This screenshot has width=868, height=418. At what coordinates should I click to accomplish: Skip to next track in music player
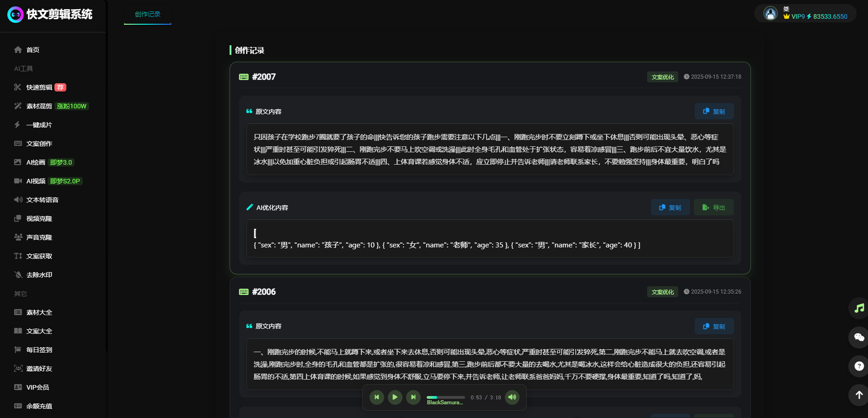coord(413,397)
